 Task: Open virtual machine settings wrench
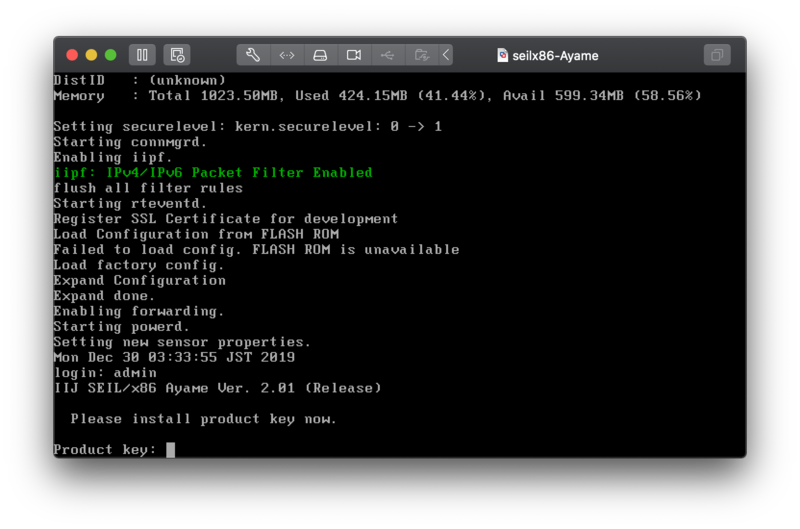click(253, 55)
